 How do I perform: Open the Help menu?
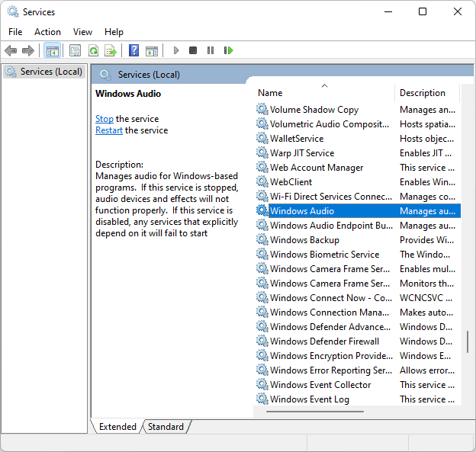114,32
